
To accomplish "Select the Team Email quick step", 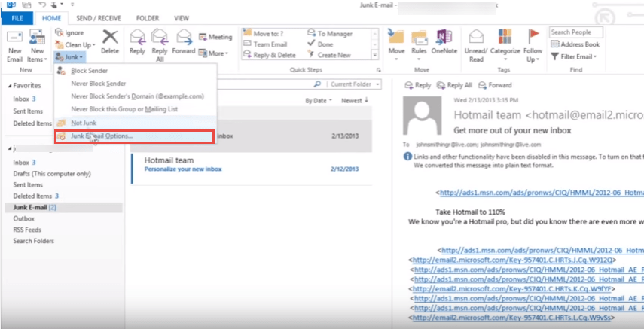I will (x=265, y=44).
